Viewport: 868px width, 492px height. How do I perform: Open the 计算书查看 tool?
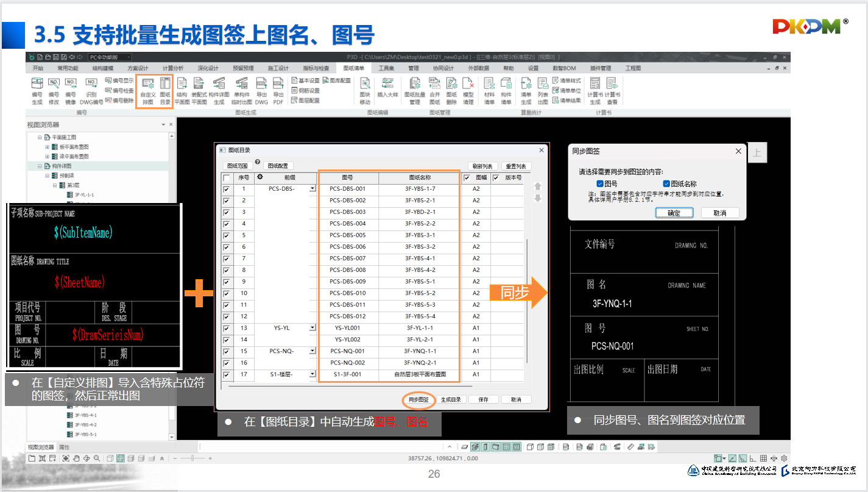click(612, 91)
